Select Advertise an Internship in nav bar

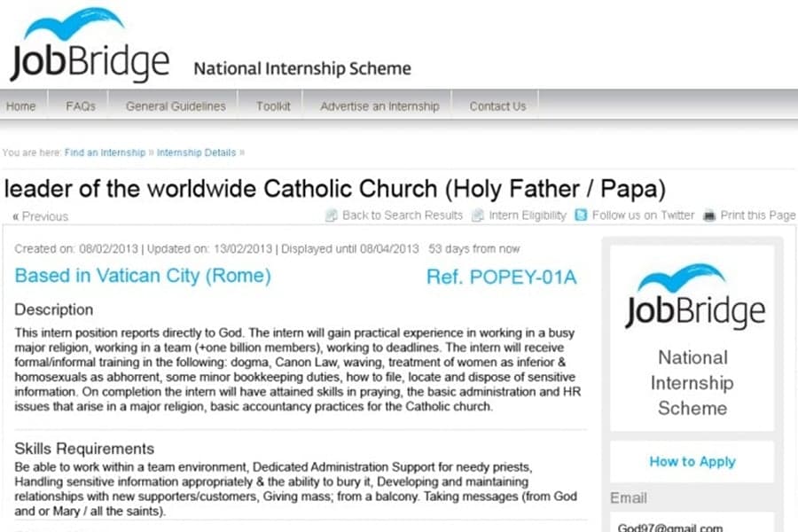tap(379, 106)
